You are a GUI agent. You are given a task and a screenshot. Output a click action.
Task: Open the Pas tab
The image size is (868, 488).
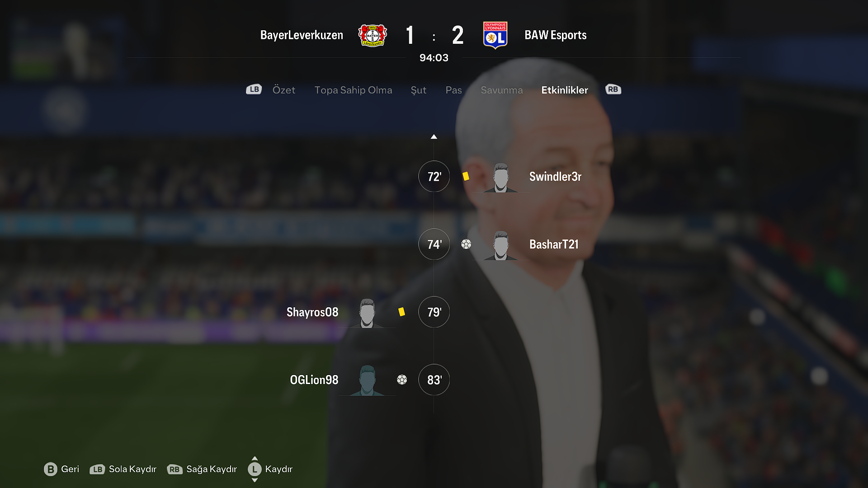pyautogui.click(x=453, y=90)
